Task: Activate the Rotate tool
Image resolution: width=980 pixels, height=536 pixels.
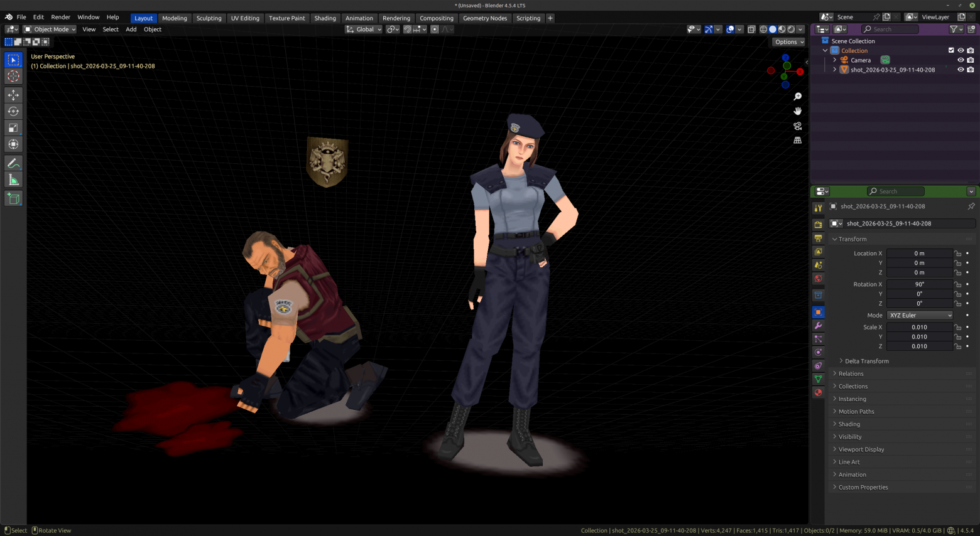Action: pyautogui.click(x=13, y=111)
